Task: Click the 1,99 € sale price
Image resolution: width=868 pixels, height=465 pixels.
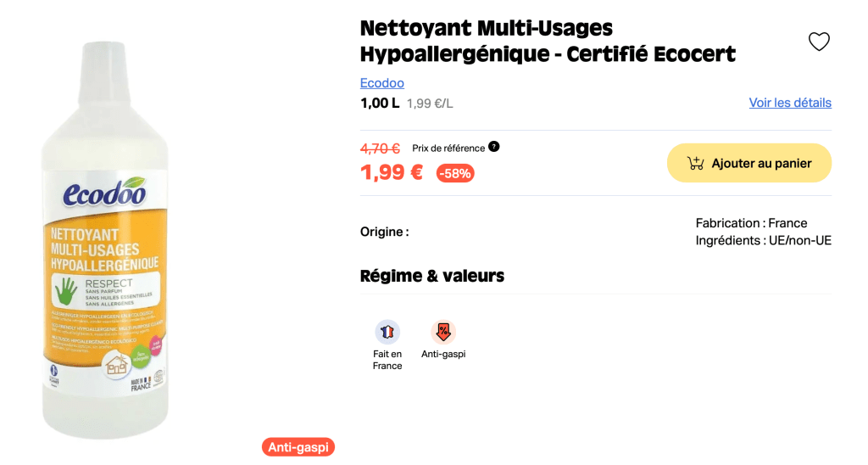Action: click(x=392, y=172)
